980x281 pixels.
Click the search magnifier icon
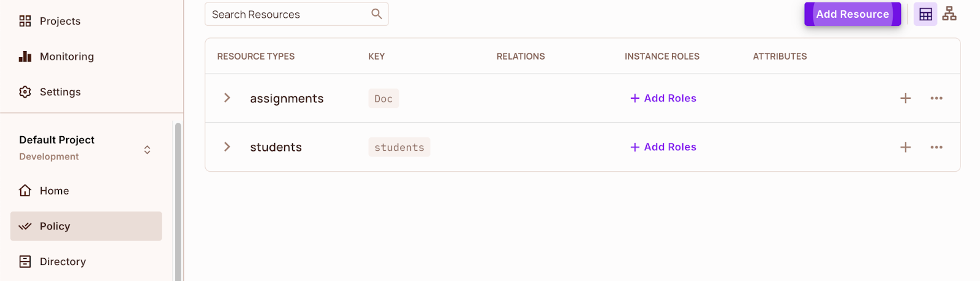click(377, 14)
